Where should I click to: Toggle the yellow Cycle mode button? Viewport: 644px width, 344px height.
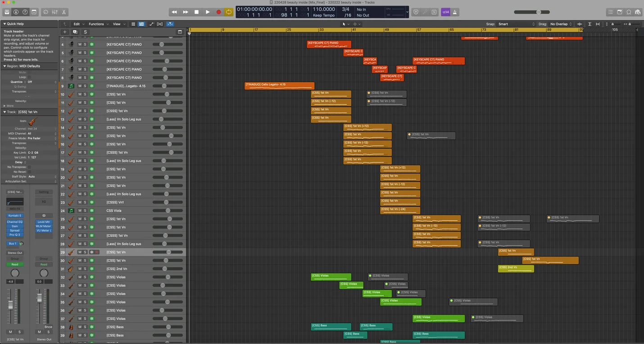click(x=229, y=12)
